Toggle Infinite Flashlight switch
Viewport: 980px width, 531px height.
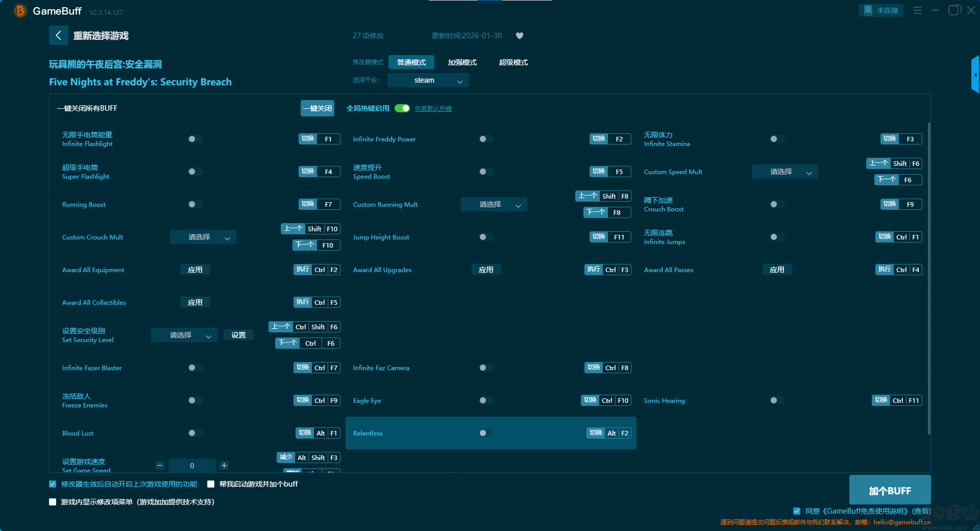pyautogui.click(x=195, y=139)
